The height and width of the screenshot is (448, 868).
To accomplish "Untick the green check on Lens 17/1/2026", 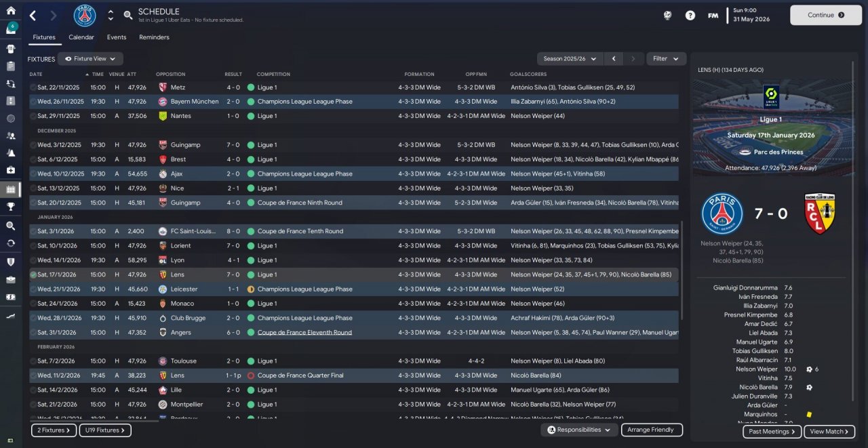I will coord(33,274).
